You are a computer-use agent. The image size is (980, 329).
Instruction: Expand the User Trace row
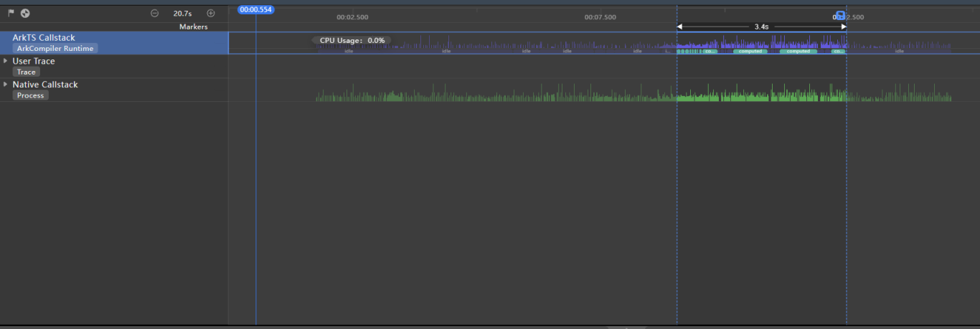click(x=6, y=61)
